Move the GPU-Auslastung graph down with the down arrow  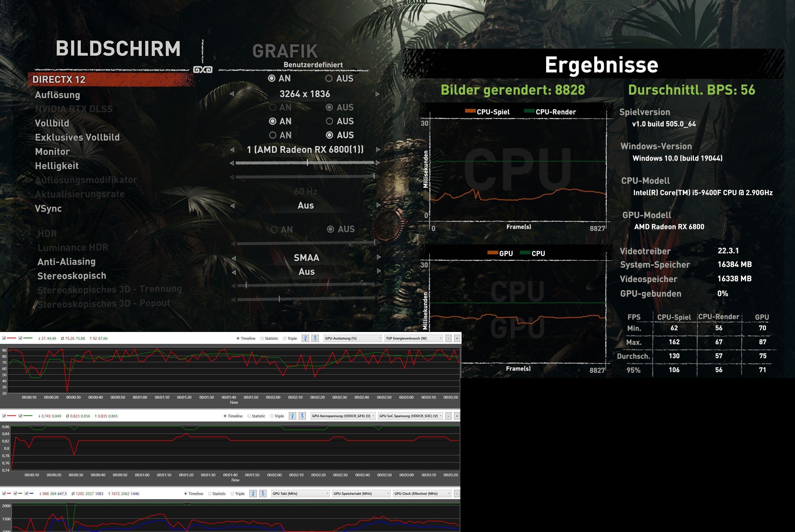point(315,338)
